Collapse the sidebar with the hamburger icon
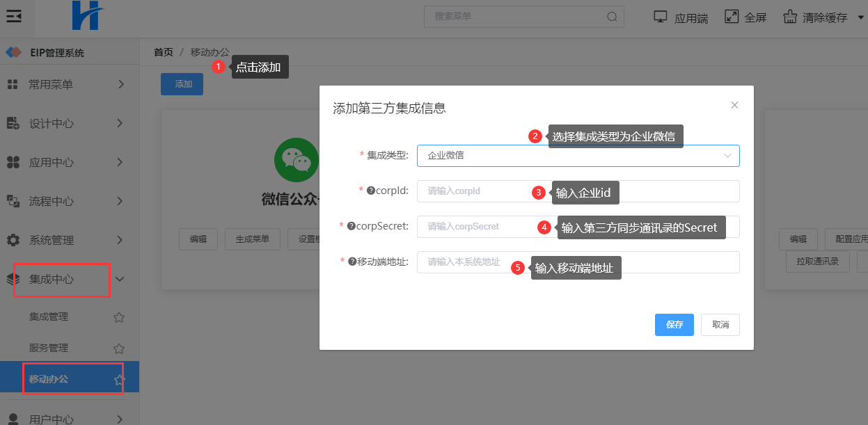Image resolution: width=868 pixels, height=425 pixels. click(x=14, y=16)
